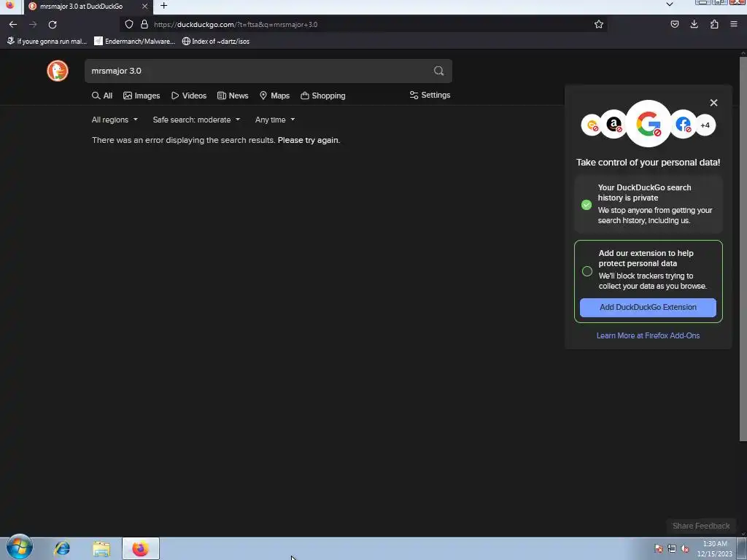The image size is (747, 560).
Task: Click the DuckDuckGo logo icon
Action: (58, 71)
